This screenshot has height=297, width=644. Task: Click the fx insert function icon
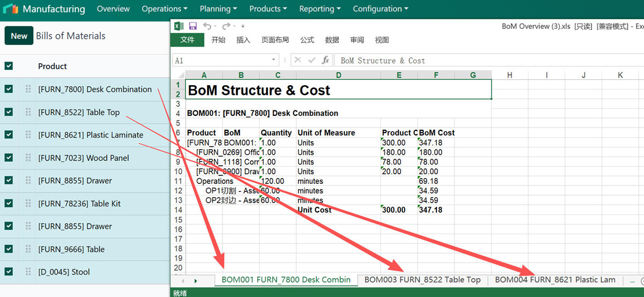click(x=325, y=61)
